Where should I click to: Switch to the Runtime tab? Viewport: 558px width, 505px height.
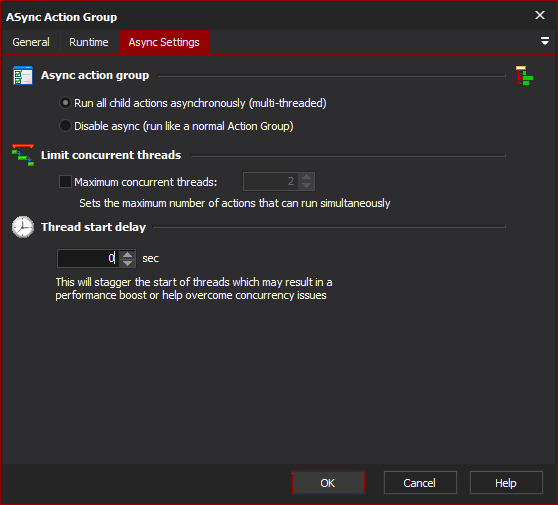click(89, 42)
